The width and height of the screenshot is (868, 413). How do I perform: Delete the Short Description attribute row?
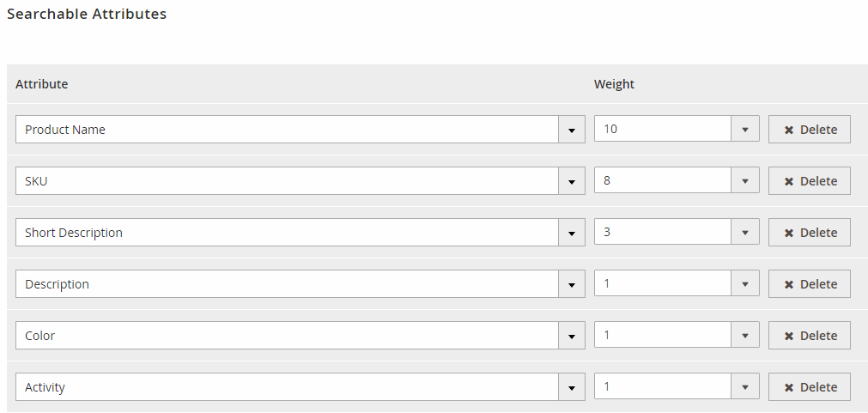tap(809, 233)
